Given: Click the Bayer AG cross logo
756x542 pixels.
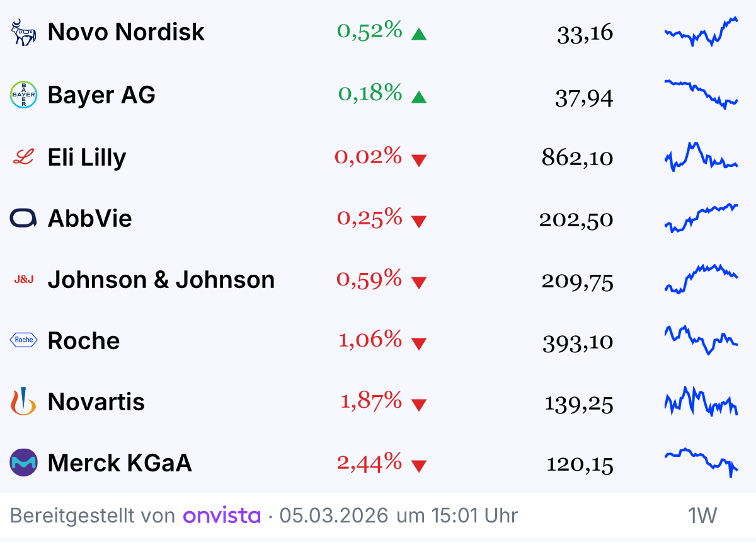Looking at the screenshot, I should pyautogui.click(x=24, y=95).
